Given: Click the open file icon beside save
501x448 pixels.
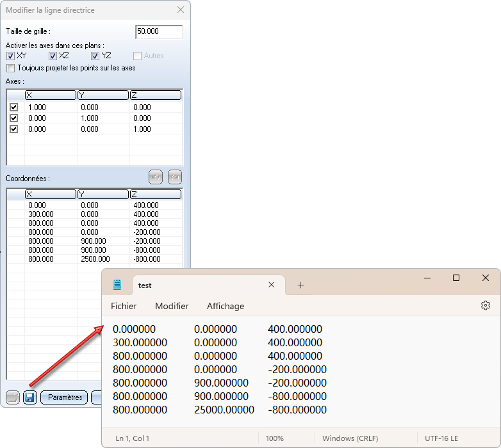Looking at the screenshot, I should [13, 397].
